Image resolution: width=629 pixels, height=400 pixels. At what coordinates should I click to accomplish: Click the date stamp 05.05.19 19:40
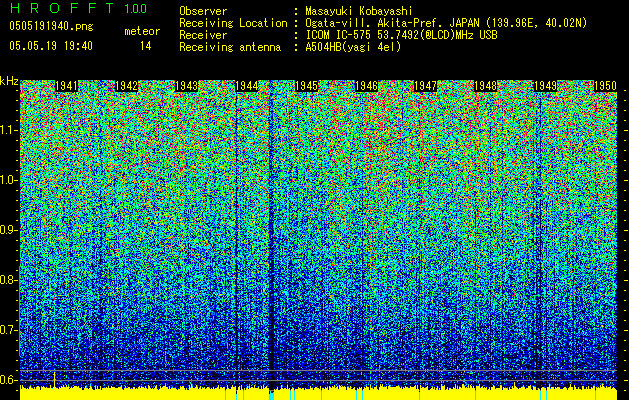51,46
